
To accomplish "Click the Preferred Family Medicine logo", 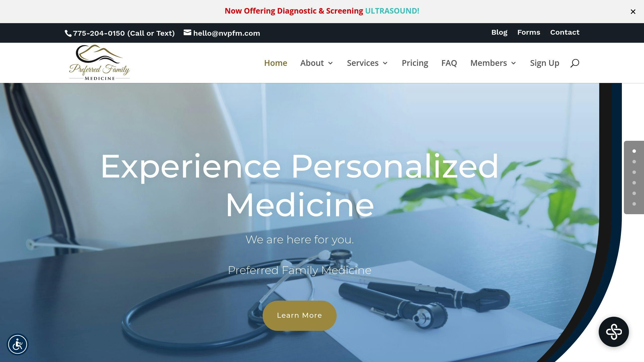I will [x=99, y=63].
